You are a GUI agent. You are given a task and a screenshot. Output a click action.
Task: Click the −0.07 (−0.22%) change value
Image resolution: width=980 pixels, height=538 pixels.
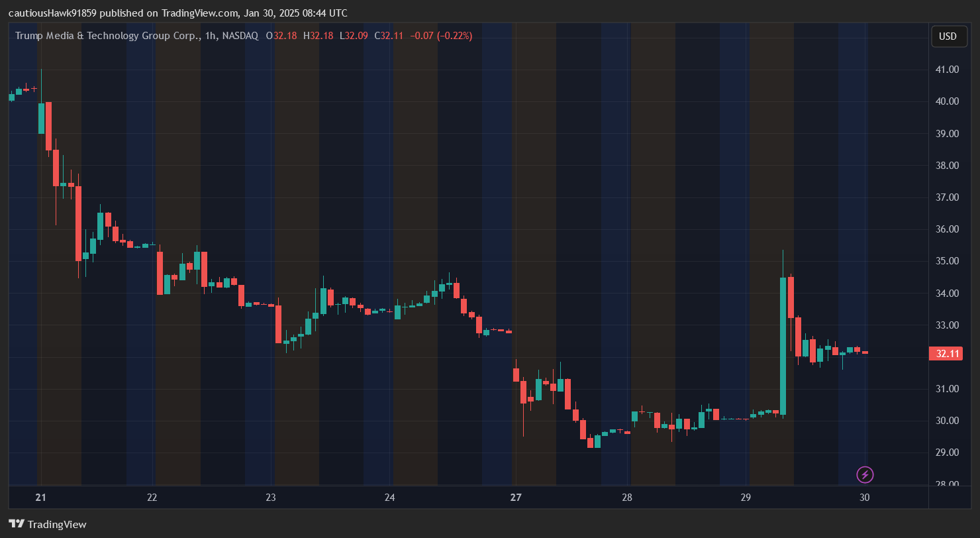pyautogui.click(x=441, y=36)
